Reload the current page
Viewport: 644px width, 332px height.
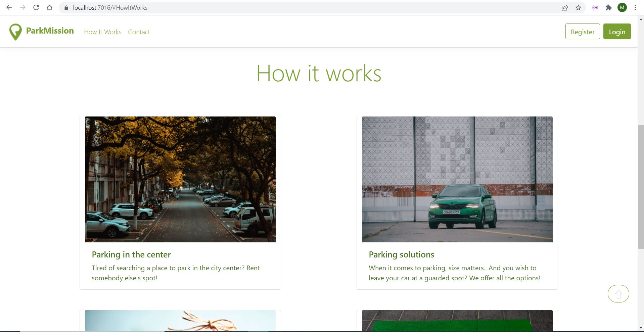click(36, 7)
